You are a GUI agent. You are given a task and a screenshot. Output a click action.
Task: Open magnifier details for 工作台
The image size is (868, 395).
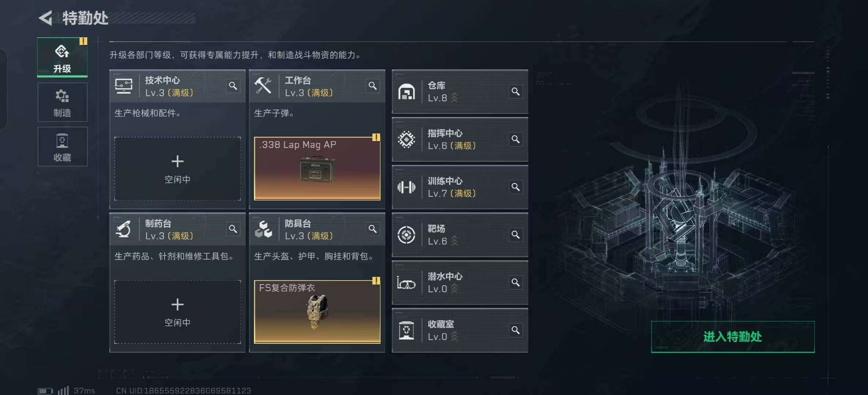point(373,86)
